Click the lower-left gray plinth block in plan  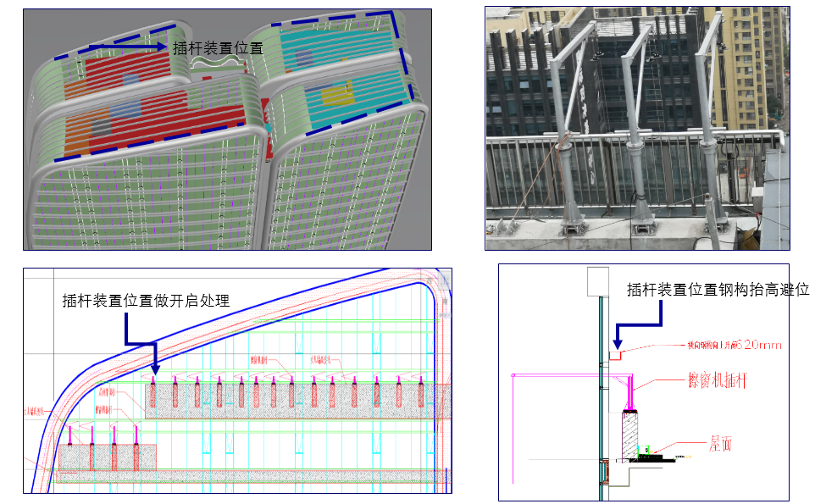(108, 457)
